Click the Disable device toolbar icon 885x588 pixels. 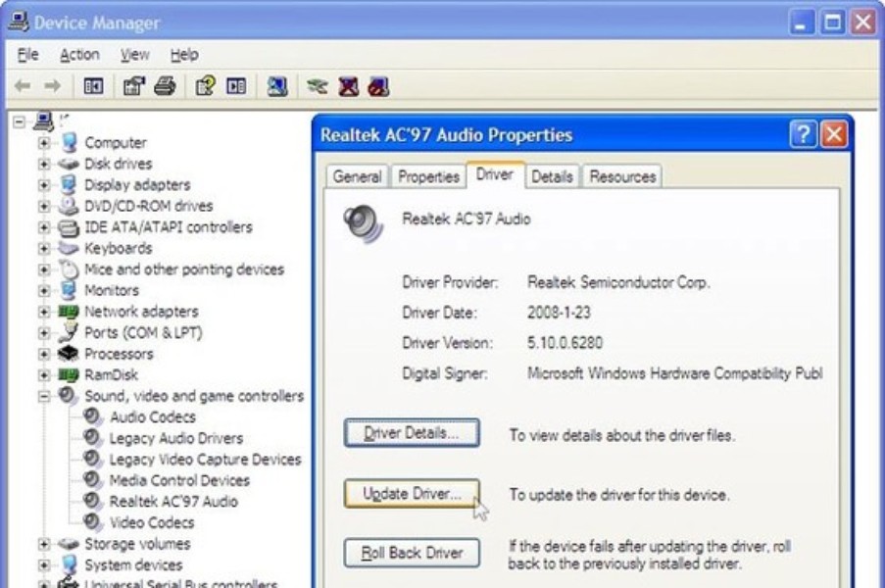point(378,86)
